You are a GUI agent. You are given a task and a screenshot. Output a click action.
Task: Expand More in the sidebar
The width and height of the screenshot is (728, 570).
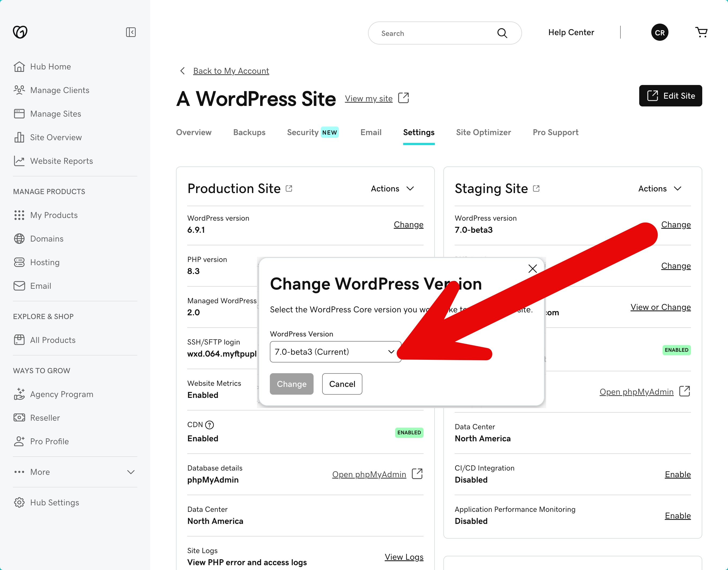click(40, 472)
